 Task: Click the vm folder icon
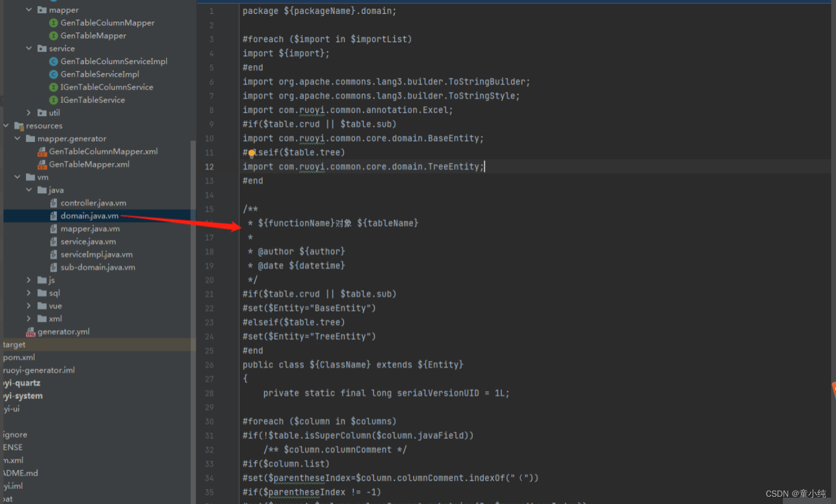30,177
